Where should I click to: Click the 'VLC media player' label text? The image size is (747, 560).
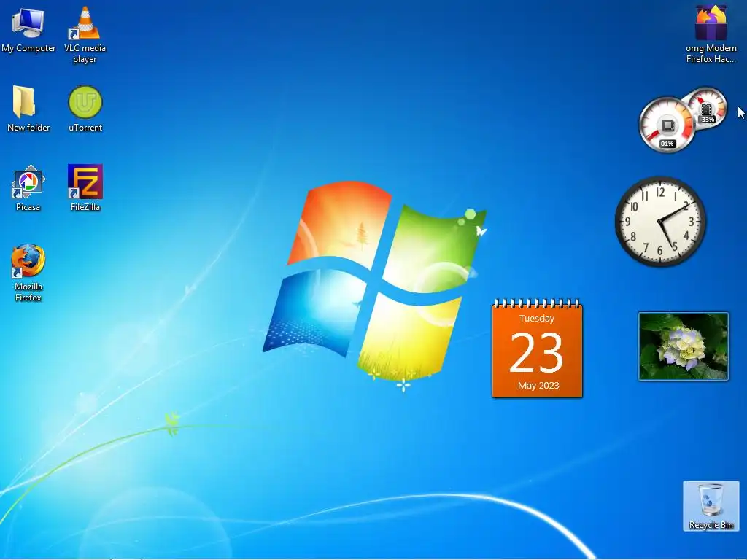tap(85, 53)
